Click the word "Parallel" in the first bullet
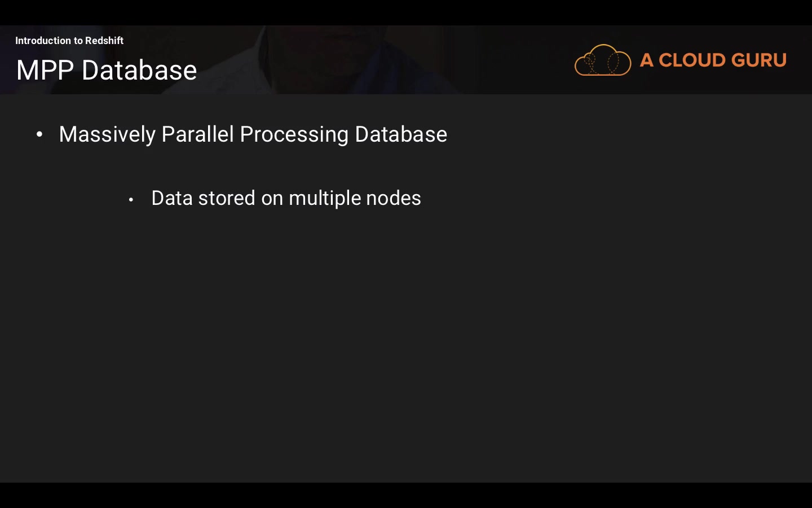This screenshot has height=508, width=812. click(197, 134)
